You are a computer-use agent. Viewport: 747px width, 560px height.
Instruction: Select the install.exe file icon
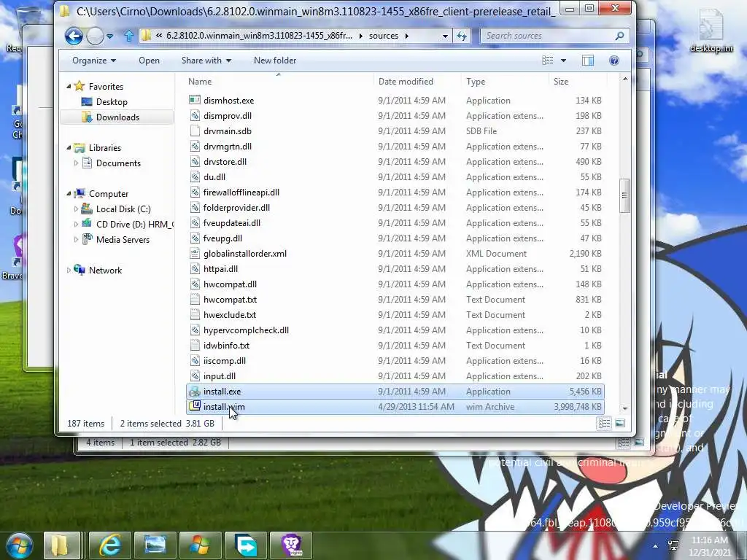coord(194,392)
